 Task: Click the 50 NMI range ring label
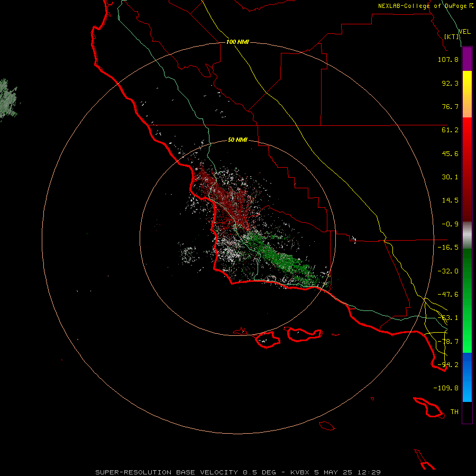click(x=237, y=140)
